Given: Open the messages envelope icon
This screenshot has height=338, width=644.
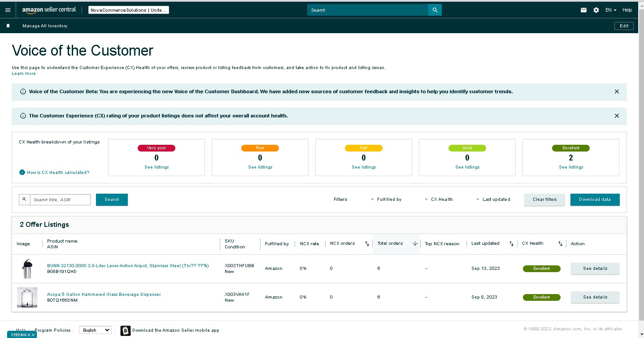Looking at the screenshot, I should click(x=583, y=10).
